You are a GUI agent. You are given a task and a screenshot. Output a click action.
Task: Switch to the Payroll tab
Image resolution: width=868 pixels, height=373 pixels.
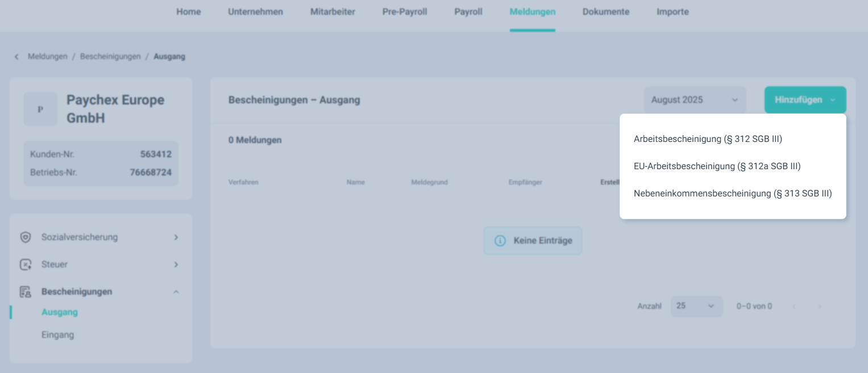tap(468, 12)
